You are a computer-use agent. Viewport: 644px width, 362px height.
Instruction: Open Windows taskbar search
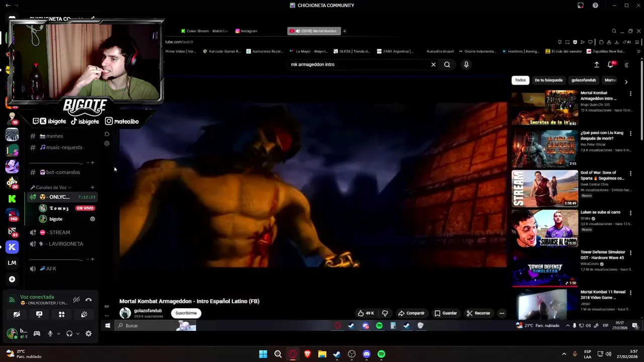coord(278,354)
